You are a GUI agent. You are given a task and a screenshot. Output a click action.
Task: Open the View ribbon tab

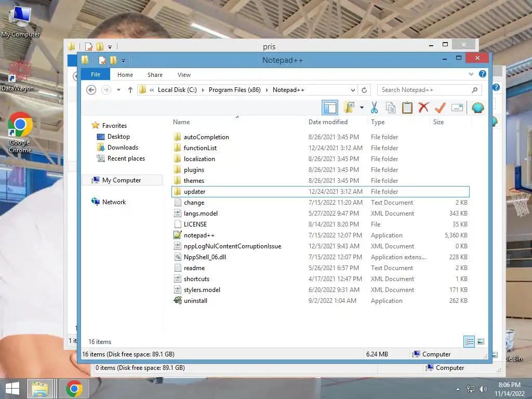(184, 75)
